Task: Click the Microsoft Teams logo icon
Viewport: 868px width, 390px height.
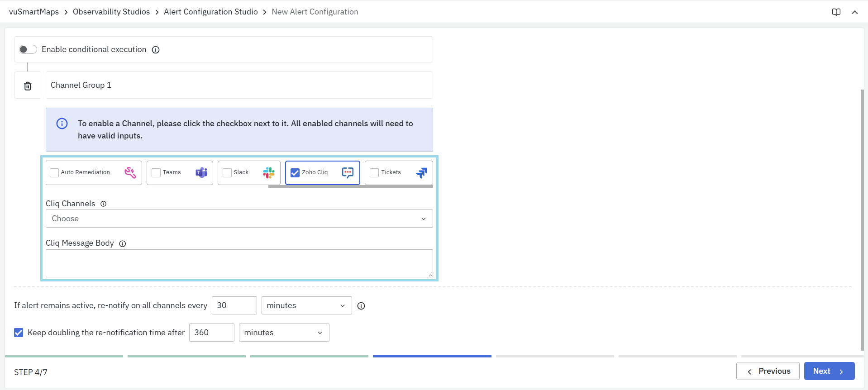Action: (201, 173)
